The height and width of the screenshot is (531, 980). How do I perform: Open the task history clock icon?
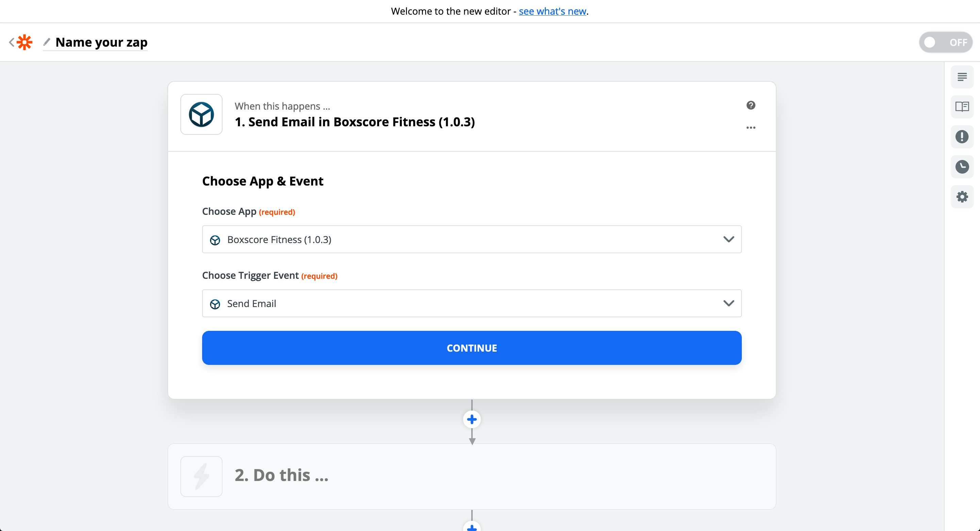962,167
